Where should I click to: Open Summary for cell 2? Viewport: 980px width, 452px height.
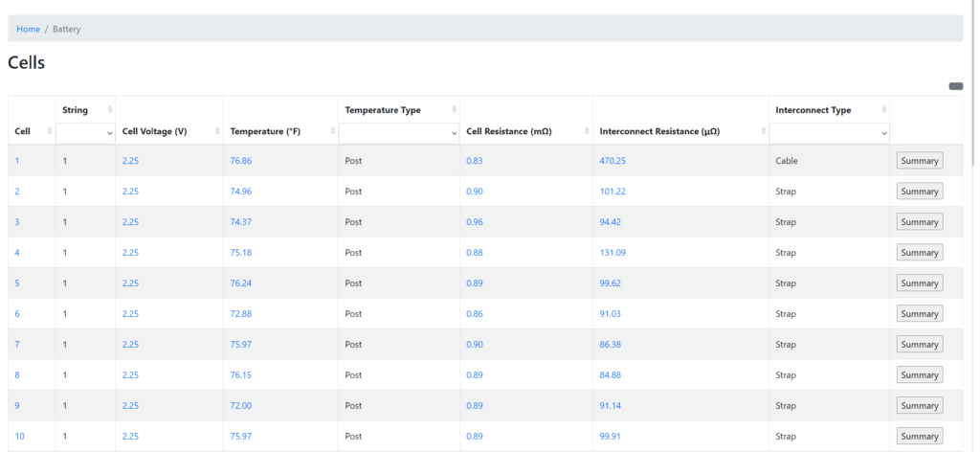click(x=920, y=192)
